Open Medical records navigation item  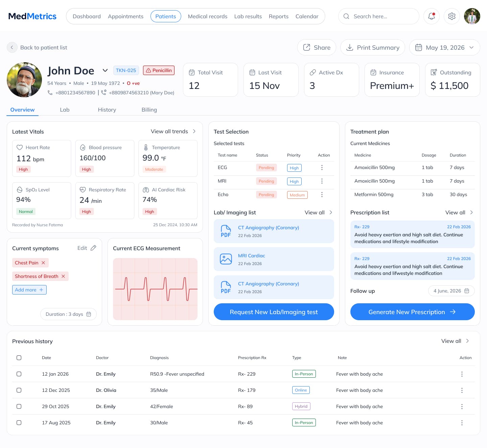tap(208, 16)
